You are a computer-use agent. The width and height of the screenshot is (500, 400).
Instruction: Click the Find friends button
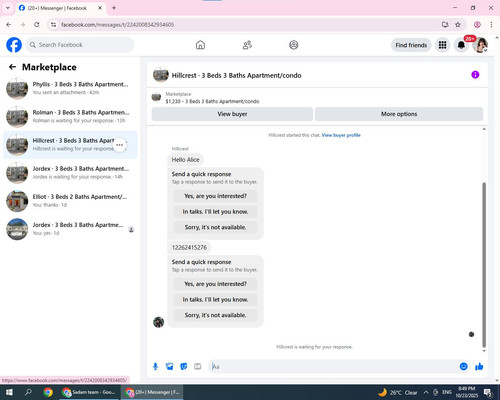(x=411, y=45)
